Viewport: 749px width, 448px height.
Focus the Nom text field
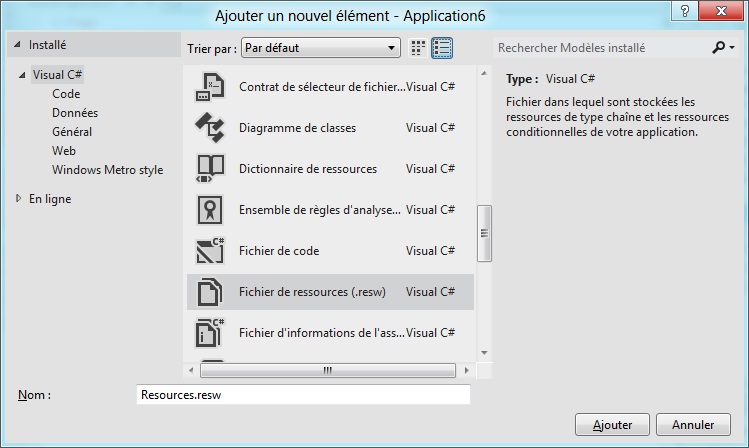click(x=303, y=395)
